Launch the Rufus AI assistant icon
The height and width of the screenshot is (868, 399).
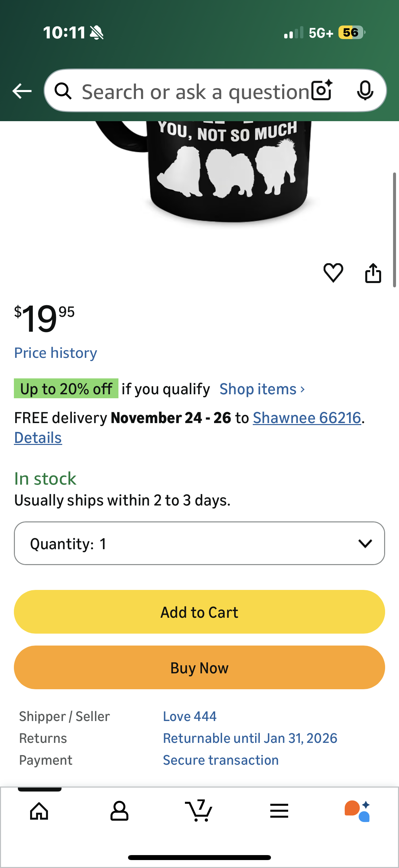click(357, 811)
